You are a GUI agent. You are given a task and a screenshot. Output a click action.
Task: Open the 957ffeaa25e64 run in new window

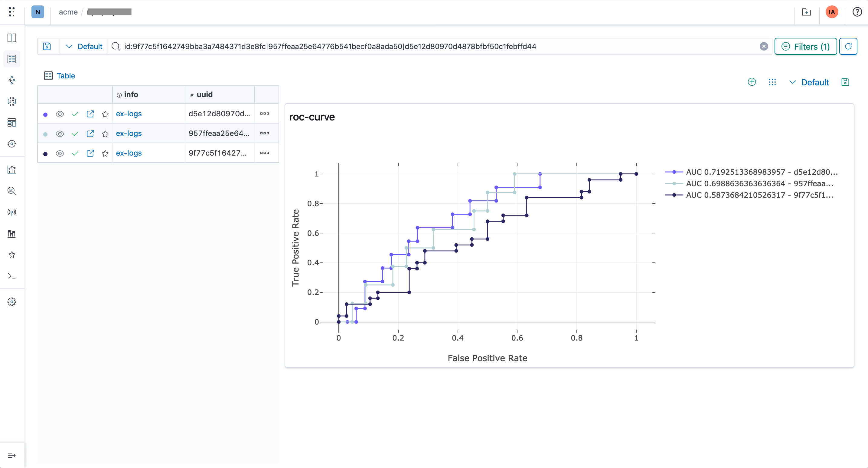(x=90, y=133)
